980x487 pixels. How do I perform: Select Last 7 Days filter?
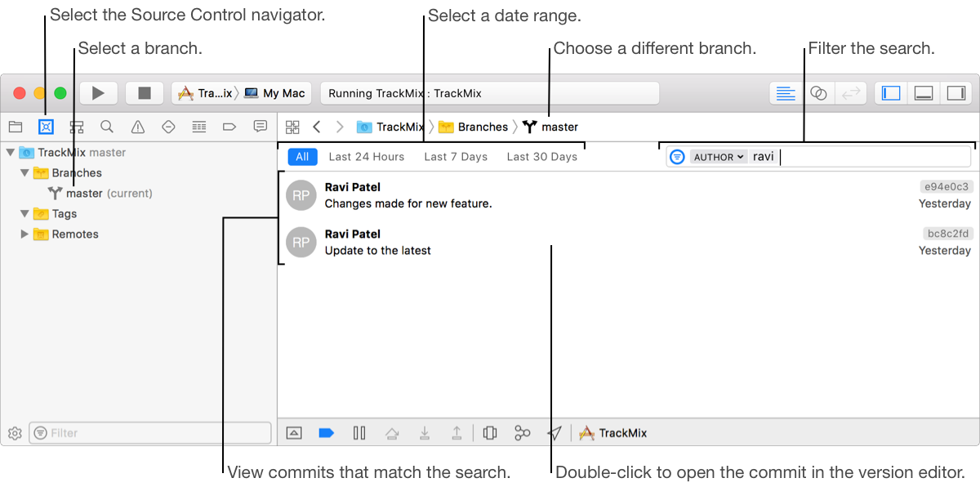click(456, 157)
